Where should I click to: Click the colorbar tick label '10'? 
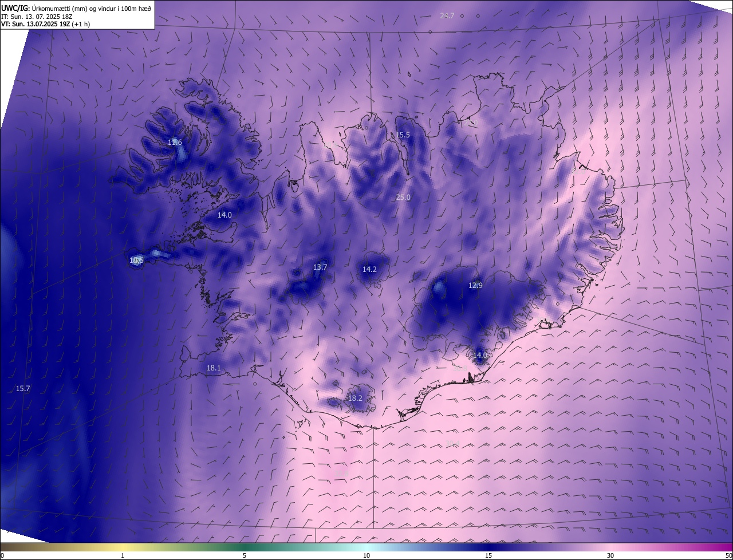coord(366,555)
